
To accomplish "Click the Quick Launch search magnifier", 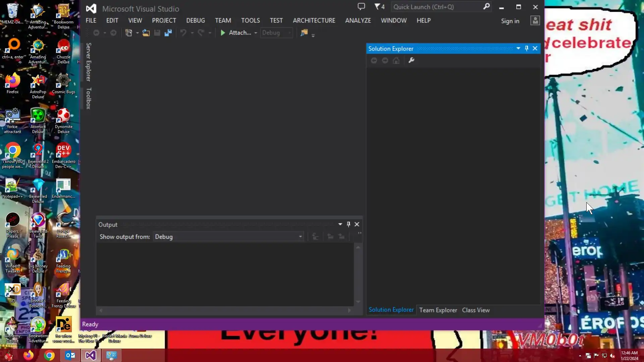I will [x=486, y=7].
